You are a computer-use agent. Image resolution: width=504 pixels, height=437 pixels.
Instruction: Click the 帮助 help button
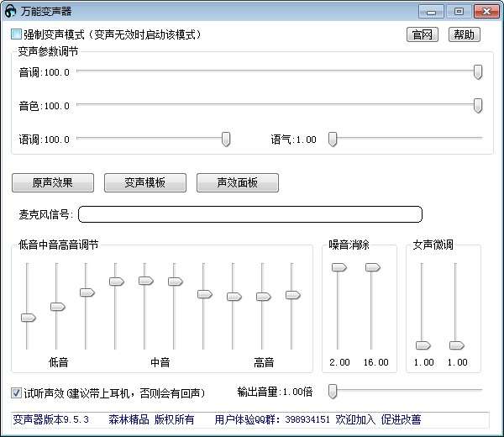pos(465,34)
